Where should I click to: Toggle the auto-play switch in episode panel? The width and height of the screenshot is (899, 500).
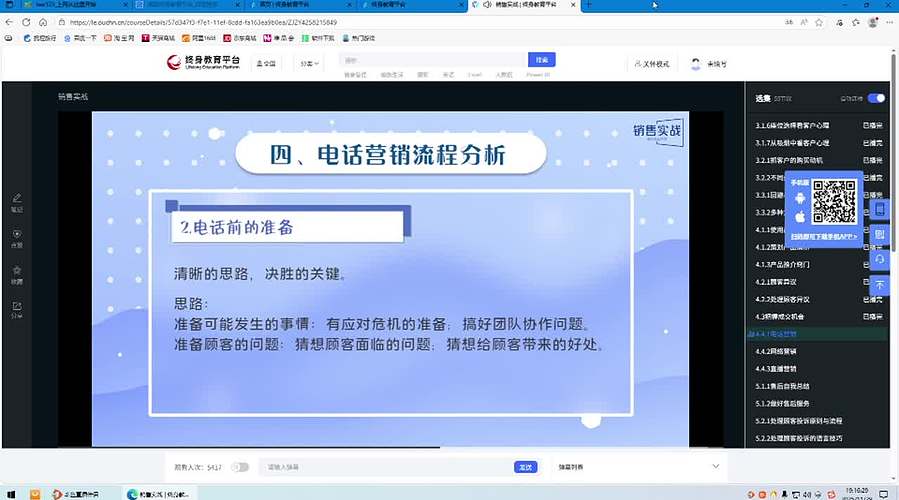(x=876, y=98)
